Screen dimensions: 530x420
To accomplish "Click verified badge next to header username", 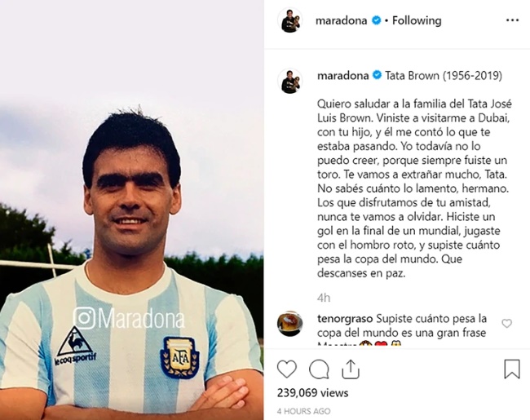I will (x=376, y=20).
